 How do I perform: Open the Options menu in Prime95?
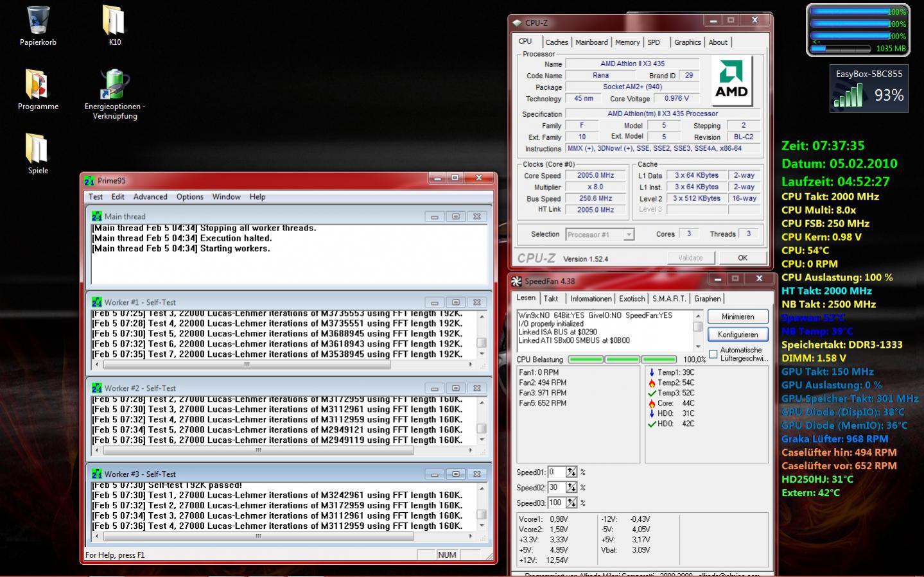pos(190,197)
